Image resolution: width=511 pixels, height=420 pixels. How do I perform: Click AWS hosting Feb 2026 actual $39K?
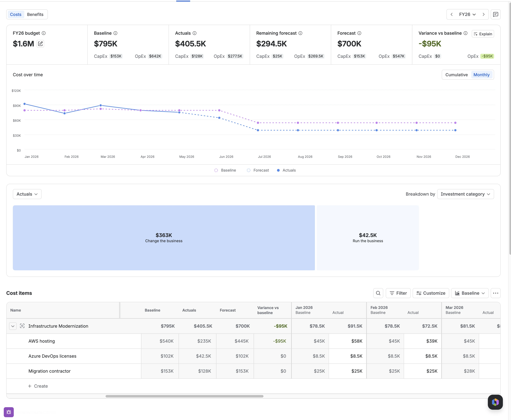(x=423, y=341)
